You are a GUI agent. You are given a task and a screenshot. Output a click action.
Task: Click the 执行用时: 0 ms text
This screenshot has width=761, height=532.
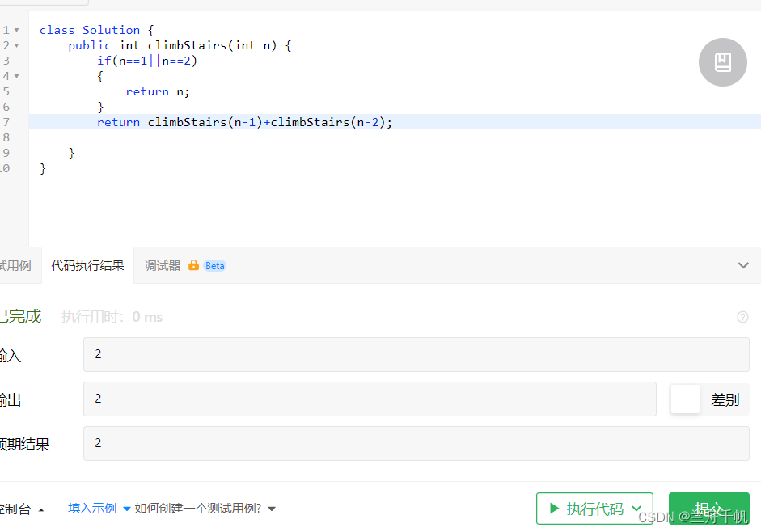112,317
